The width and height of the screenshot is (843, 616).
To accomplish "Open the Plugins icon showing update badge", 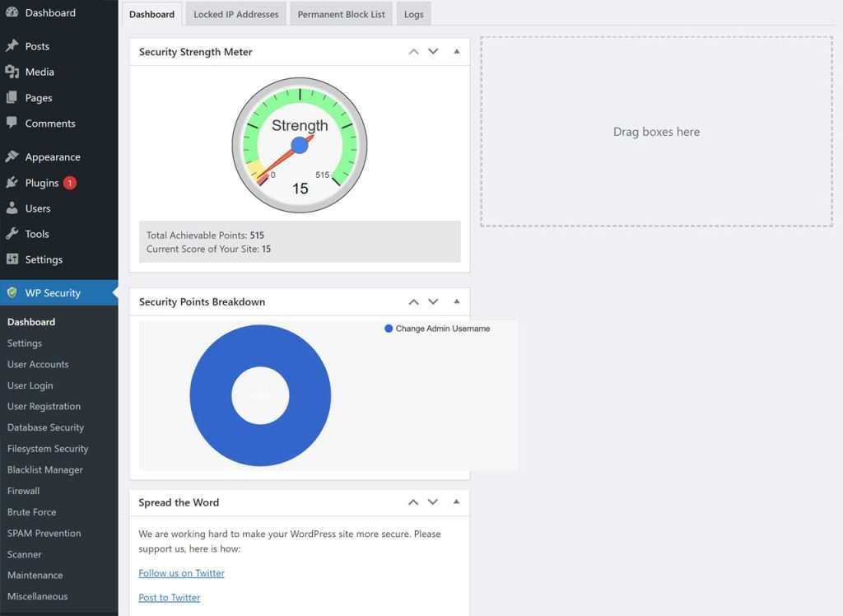I will coord(11,182).
